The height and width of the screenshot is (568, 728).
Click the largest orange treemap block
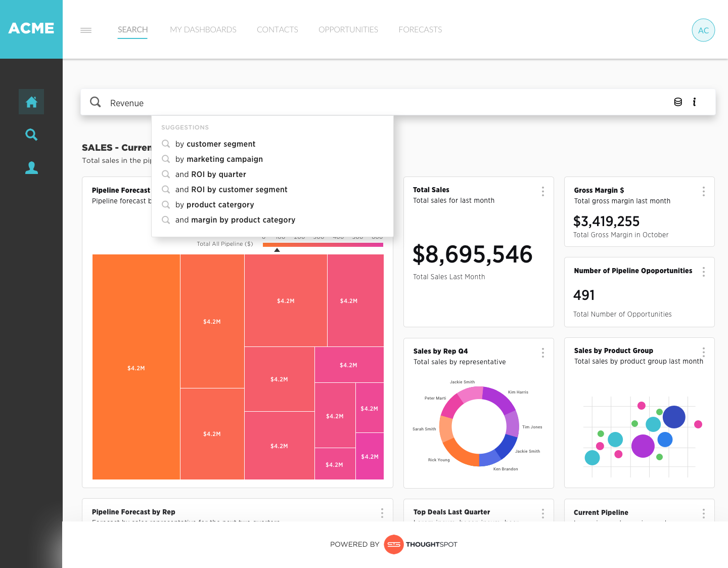click(x=136, y=367)
